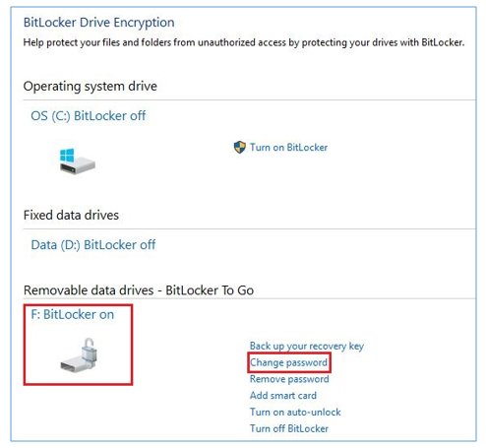Click the Removable data drives - BitLocker To Go heading

[139, 290]
